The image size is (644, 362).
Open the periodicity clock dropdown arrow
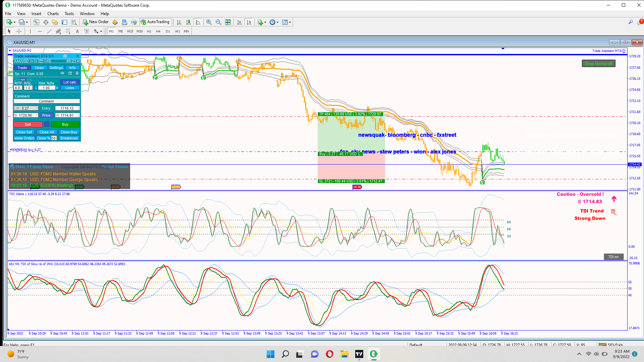(x=277, y=22)
